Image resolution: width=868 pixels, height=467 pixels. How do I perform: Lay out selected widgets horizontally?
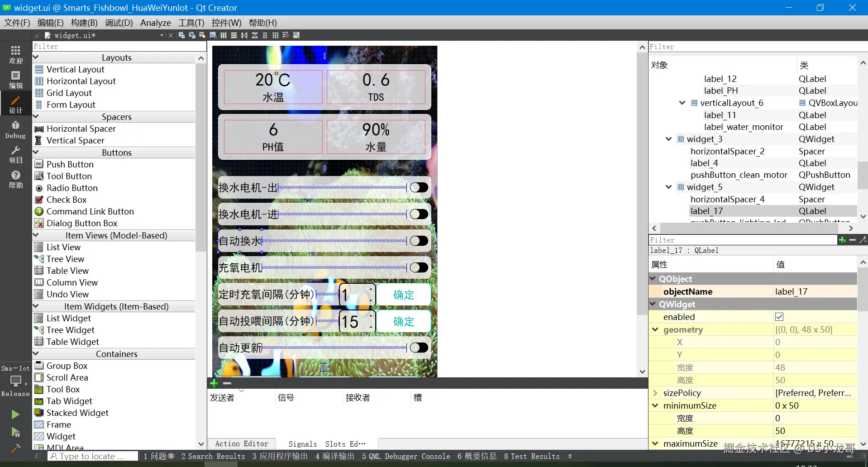(224, 35)
